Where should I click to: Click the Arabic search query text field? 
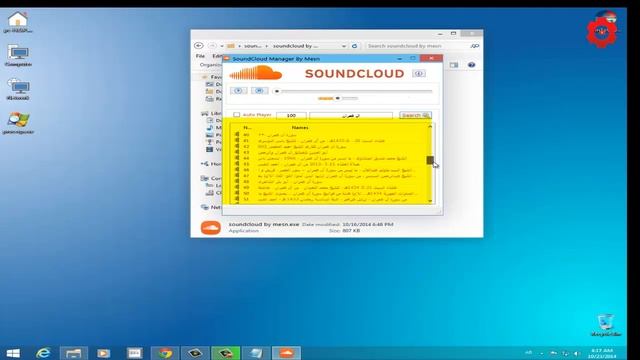point(351,116)
